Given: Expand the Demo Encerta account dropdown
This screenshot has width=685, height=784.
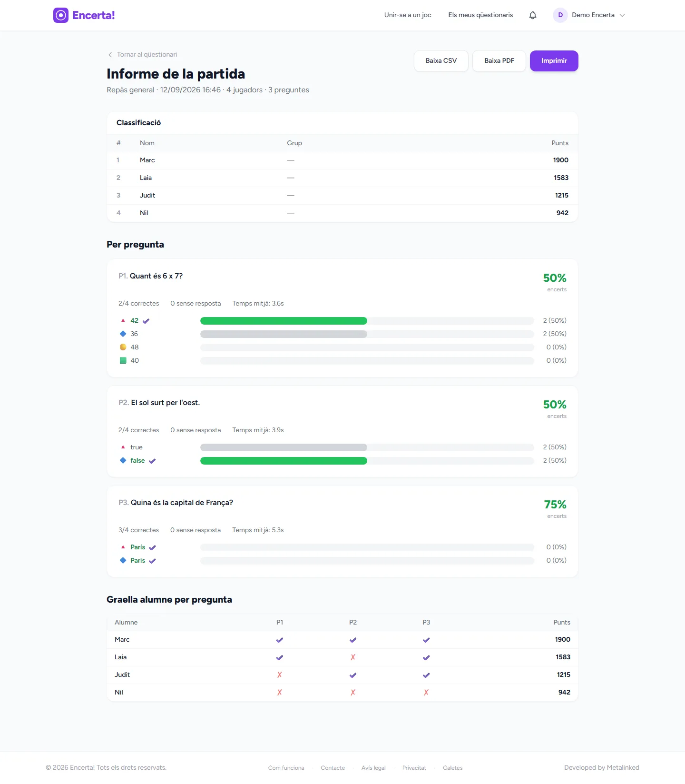Looking at the screenshot, I should (622, 15).
